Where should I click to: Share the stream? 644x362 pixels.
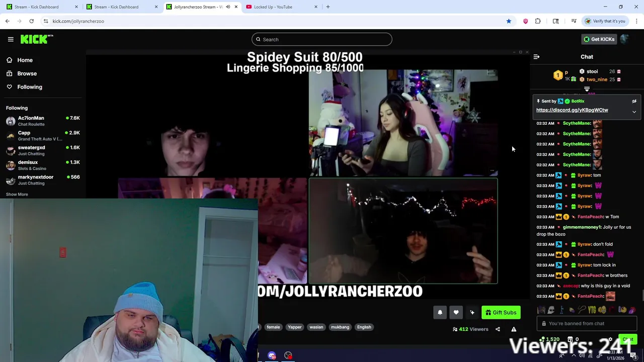click(498, 329)
